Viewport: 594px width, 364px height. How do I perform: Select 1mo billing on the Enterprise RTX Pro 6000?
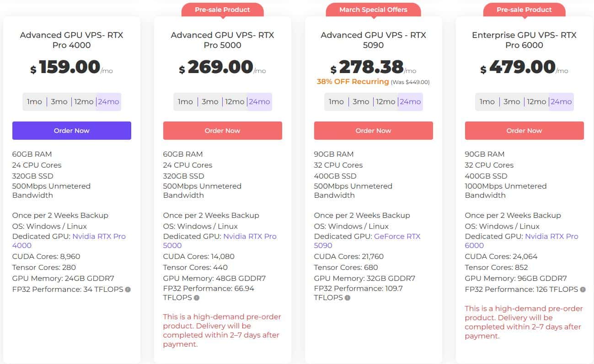(487, 101)
